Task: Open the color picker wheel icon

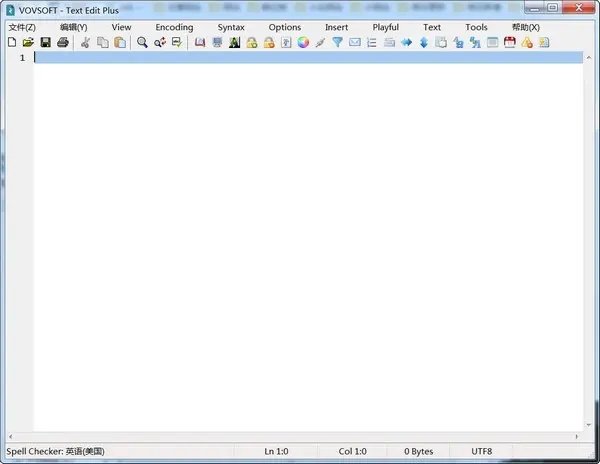Action: (303, 43)
